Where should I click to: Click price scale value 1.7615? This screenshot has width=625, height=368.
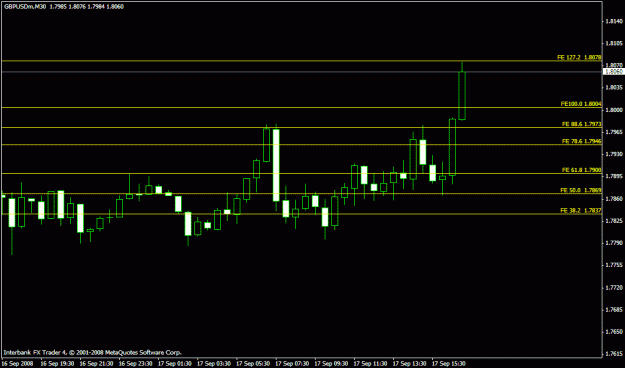pyautogui.click(x=614, y=354)
